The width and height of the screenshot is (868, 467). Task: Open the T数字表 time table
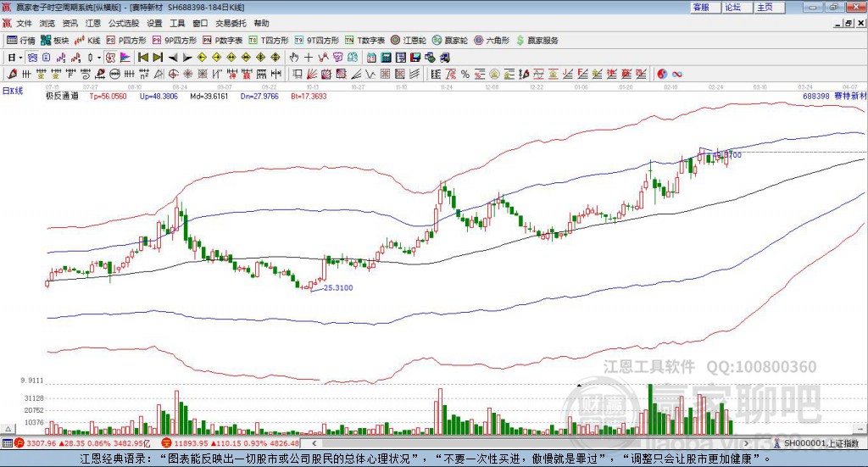(364, 41)
